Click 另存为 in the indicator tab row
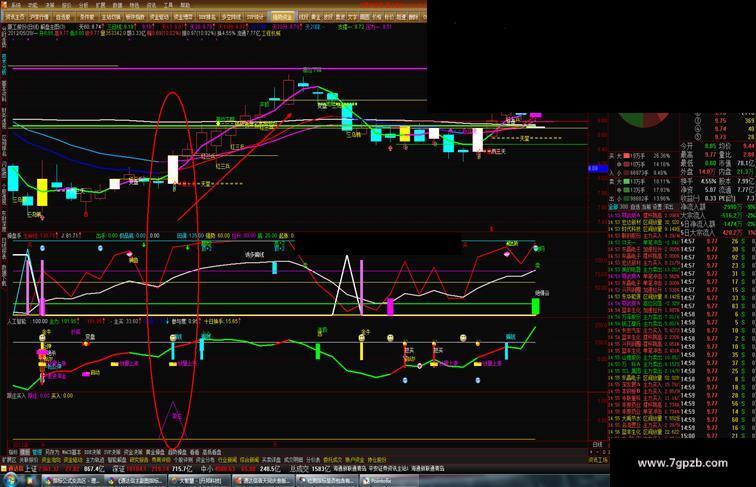The height and width of the screenshot is (487, 756). click(52, 452)
